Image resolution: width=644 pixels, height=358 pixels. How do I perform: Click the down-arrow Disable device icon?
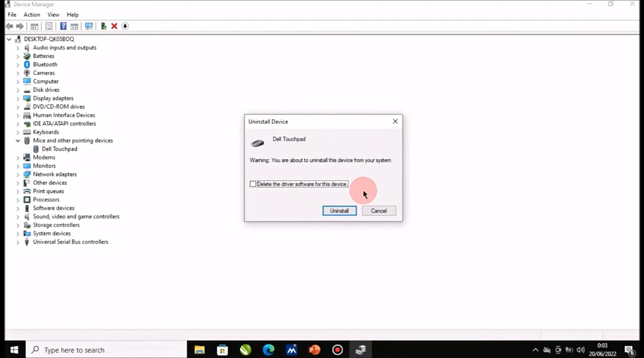point(125,26)
